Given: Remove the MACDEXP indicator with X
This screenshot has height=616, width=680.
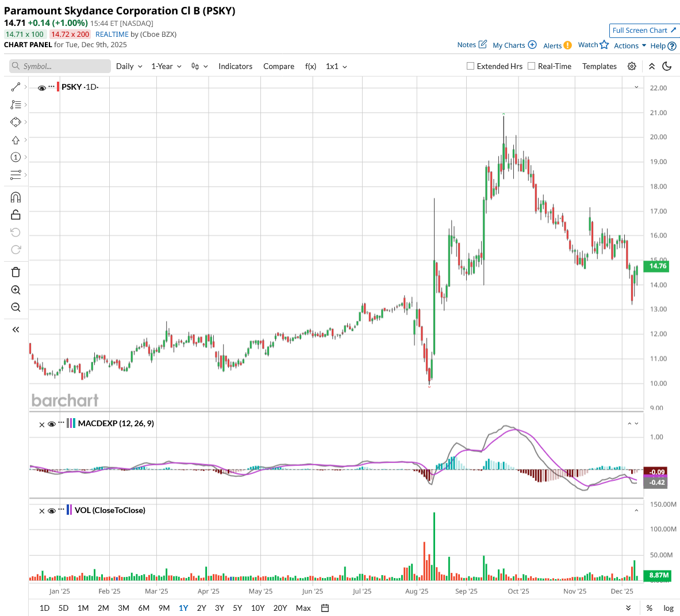Looking at the screenshot, I should 41,424.
